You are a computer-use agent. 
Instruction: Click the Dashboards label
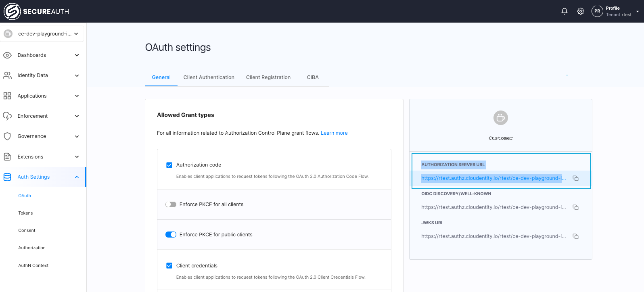(x=32, y=55)
